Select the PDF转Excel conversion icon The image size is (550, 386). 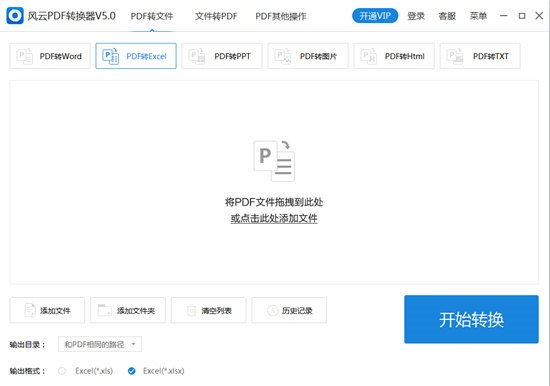click(x=110, y=56)
